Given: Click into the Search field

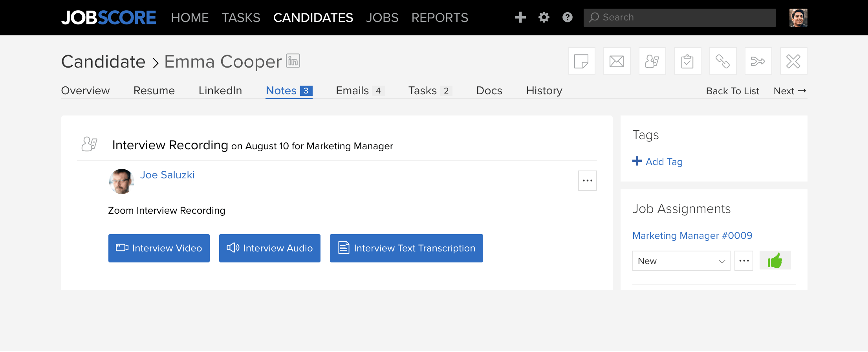Looking at the screenshot, I should click(680, 18).
